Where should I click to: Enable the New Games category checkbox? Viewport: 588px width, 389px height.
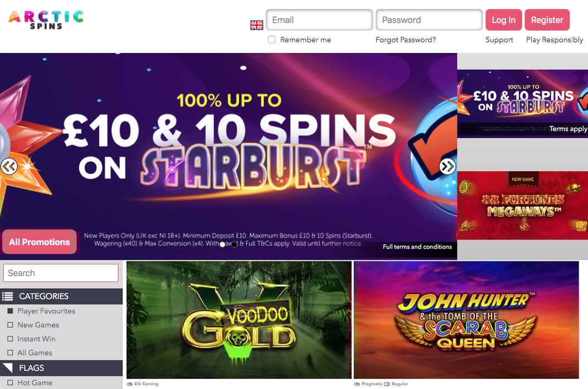(10, 325)
